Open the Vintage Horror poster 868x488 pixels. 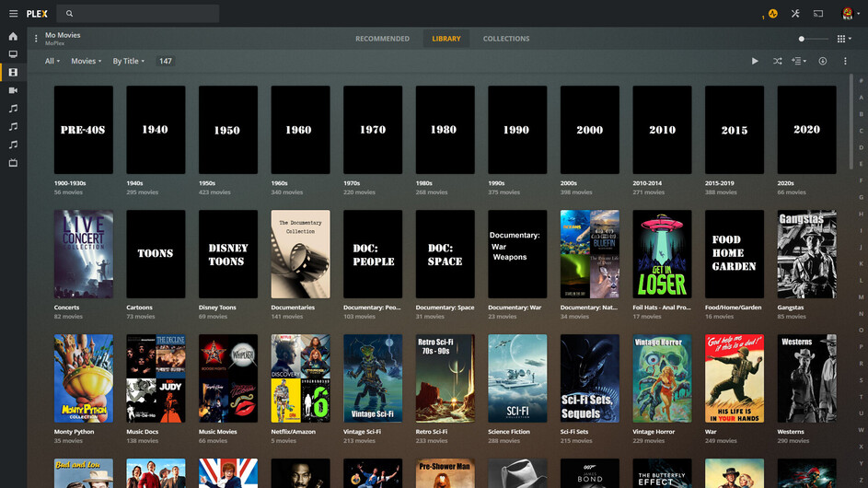tap(662, 378)
